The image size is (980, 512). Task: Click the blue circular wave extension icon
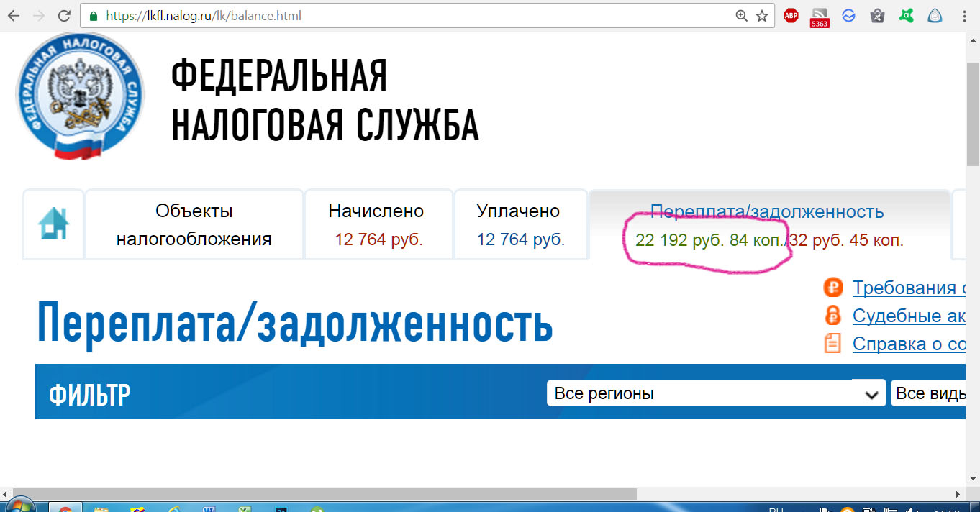(848, 16)
